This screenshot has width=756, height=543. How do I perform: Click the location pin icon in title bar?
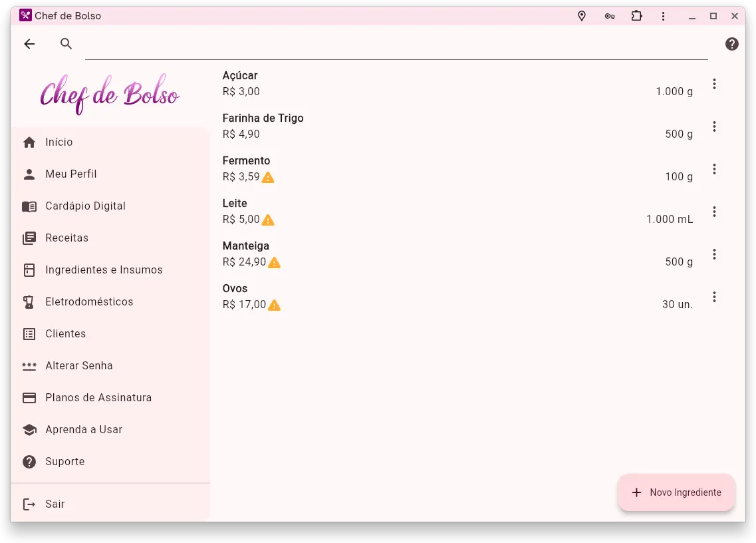tap(582, 16)
